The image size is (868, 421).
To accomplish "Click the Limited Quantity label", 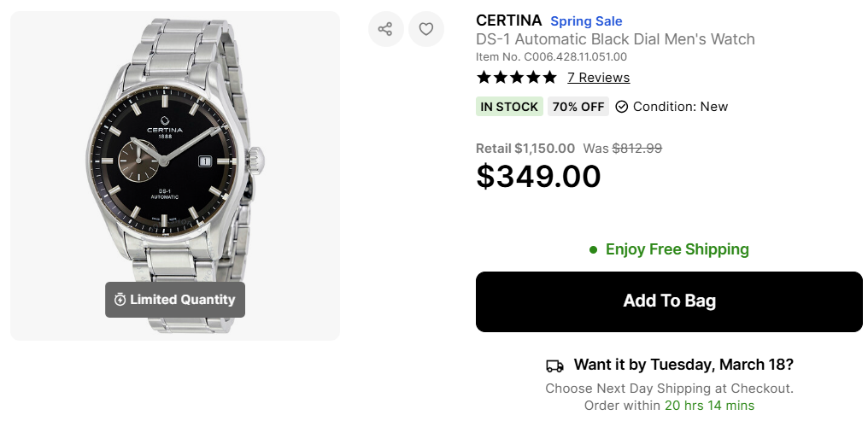I will tap(182, 300).
